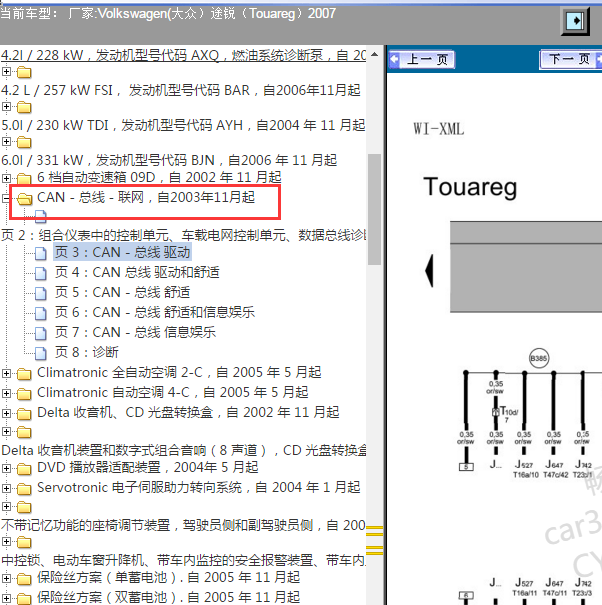The width and height of the screenshot is (602, 605).
Task: Expand folder under 5.0l / 230 kW TDI AYH
Action: pyautogui.click(x=6, y=142)
